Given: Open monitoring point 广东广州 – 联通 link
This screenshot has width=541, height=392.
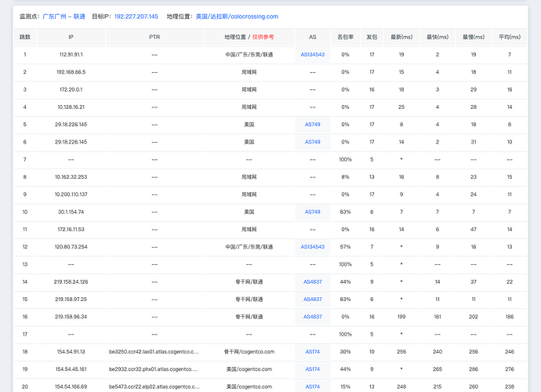Looking at the screenshot, I should pyautogui.click(x=64, y=16).
